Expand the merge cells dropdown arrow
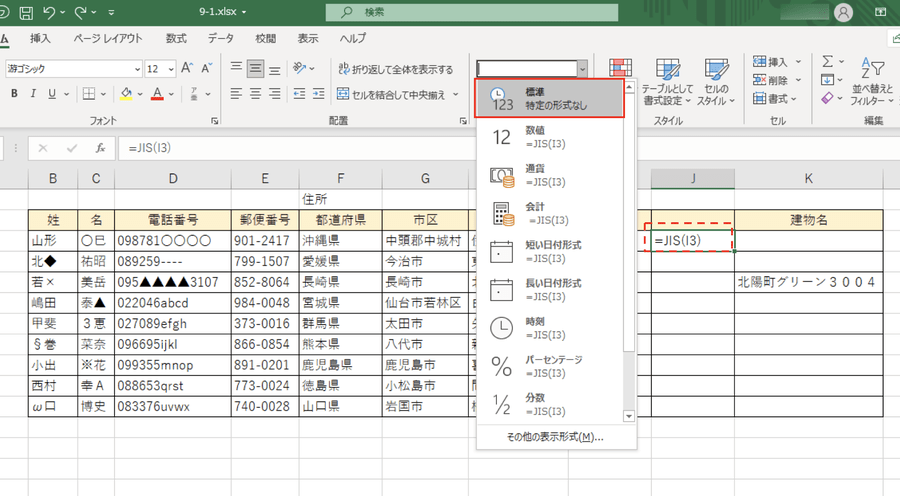900x496 pixels. pyautogui.click(x=456, y=94)
